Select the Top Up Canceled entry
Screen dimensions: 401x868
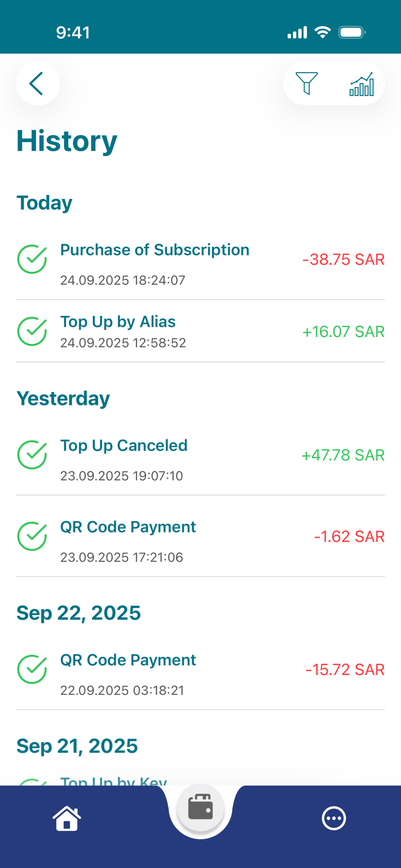point(200,460)
